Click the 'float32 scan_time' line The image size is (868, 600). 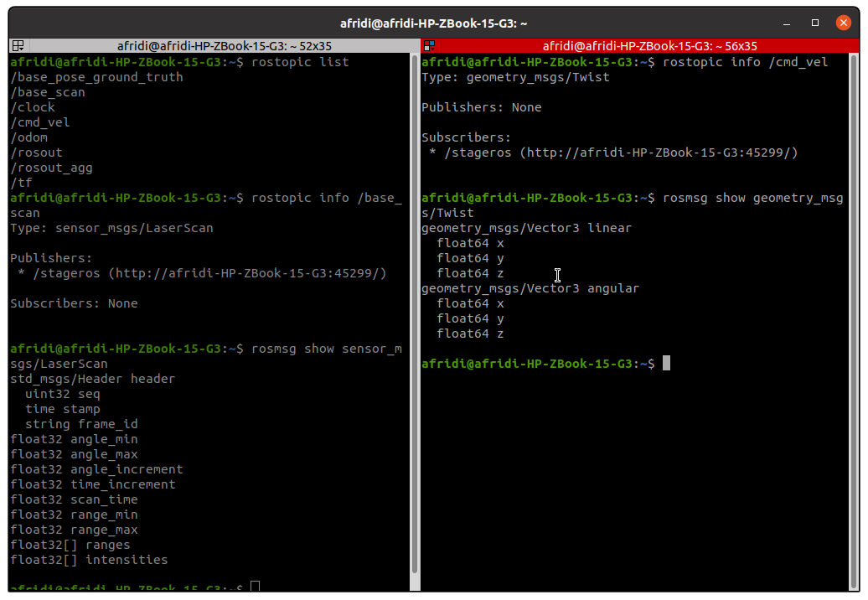74,499
